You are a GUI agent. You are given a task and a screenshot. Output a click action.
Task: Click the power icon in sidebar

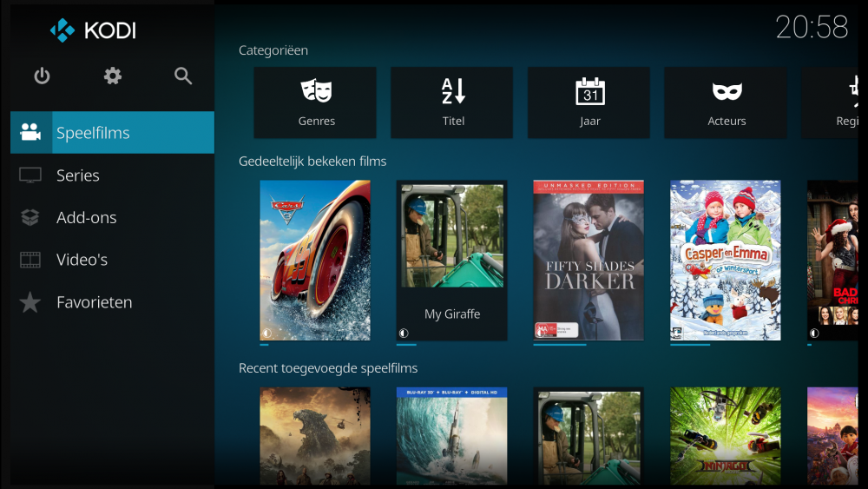coord(42,76)
